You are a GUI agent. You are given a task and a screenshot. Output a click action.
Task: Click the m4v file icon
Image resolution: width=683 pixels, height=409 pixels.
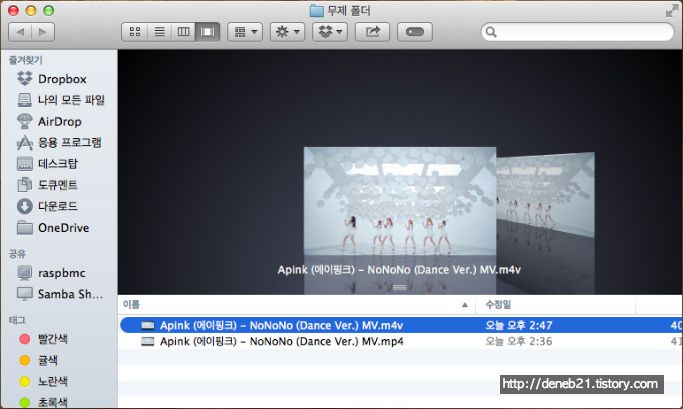tap(148, 325)
